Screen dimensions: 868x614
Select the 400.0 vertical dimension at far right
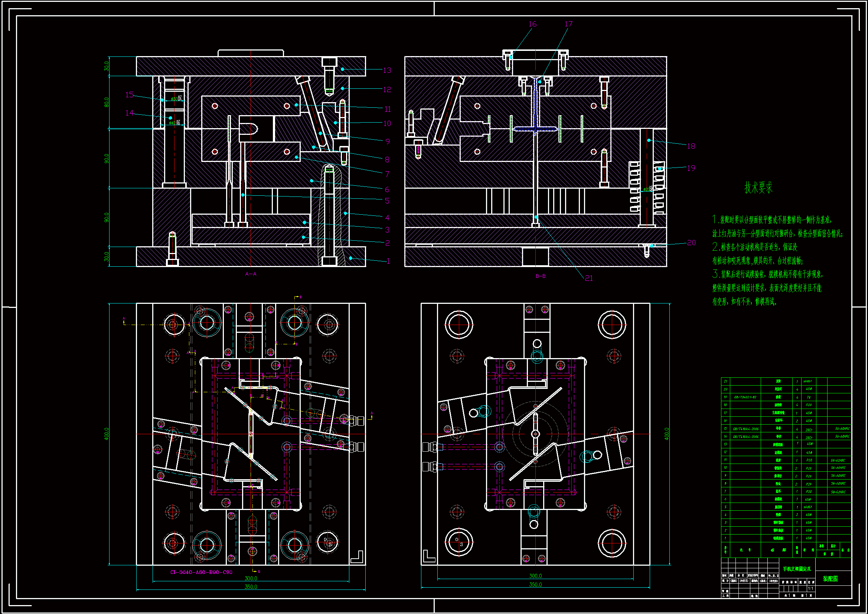click(x=666, y=434)
